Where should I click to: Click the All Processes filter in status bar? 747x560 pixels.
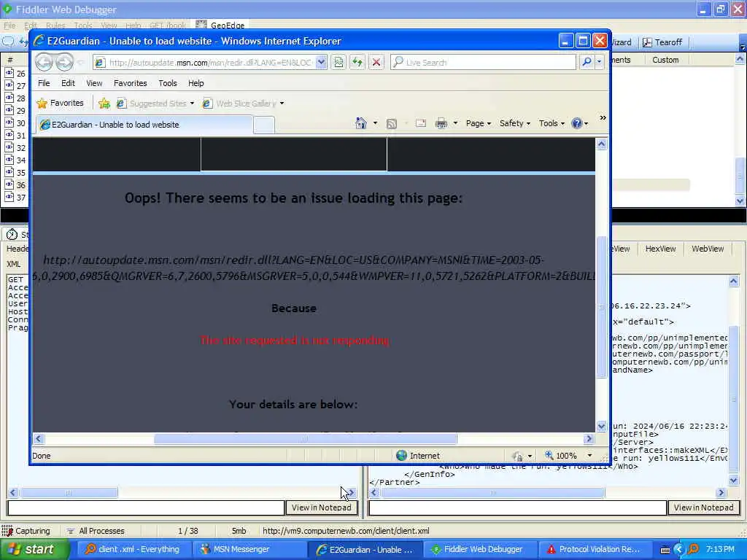pyautogui.click(x=96, y=531)
